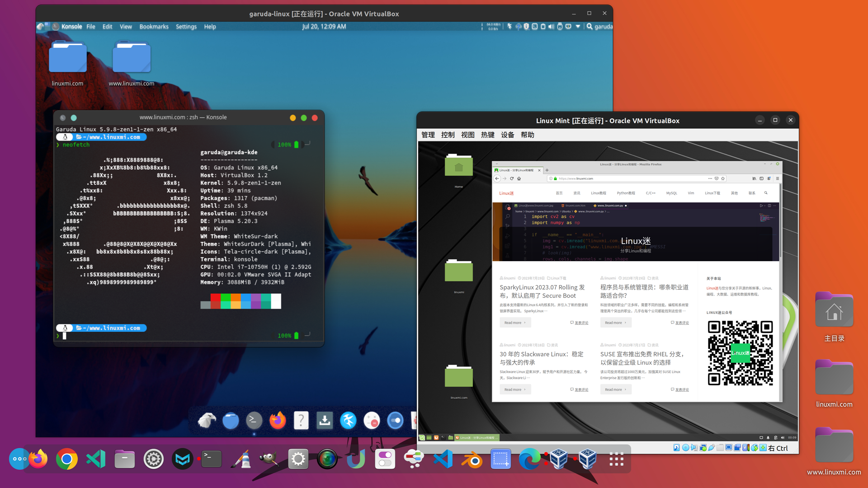This screenshot has height=488, width=868.
Task: Open the teal VSCodium icon in dock
Action: [95, 460]
